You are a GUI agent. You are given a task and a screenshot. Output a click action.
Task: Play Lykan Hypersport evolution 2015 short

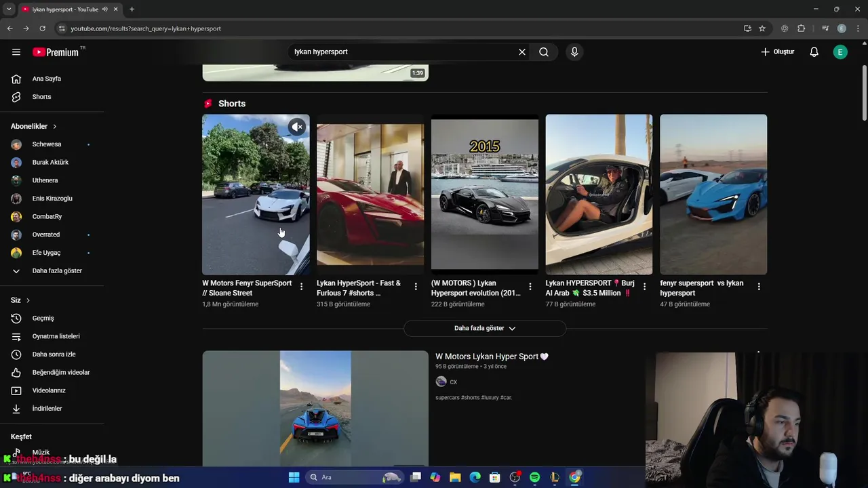[485, 195]
